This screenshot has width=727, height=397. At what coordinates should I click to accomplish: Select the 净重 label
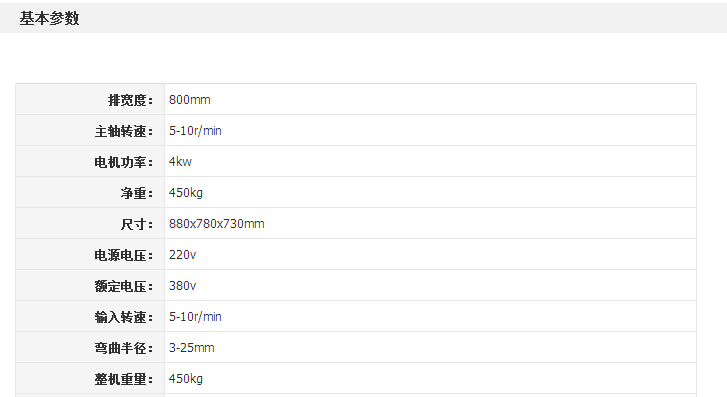click(x=137, y=193)
